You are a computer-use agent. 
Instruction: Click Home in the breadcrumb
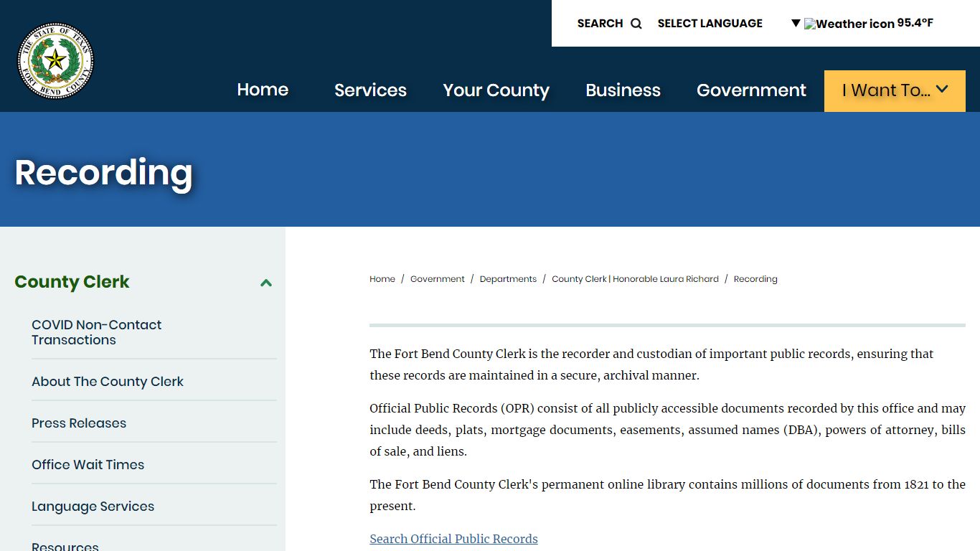pyautogui.click(x=382, y=279)
